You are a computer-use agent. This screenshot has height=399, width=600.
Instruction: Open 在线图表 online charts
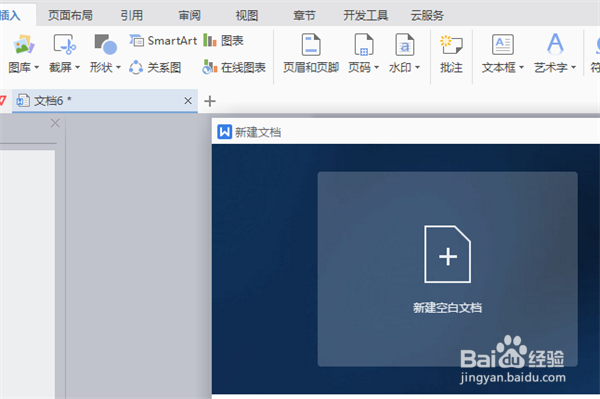(x=234, y=68)
